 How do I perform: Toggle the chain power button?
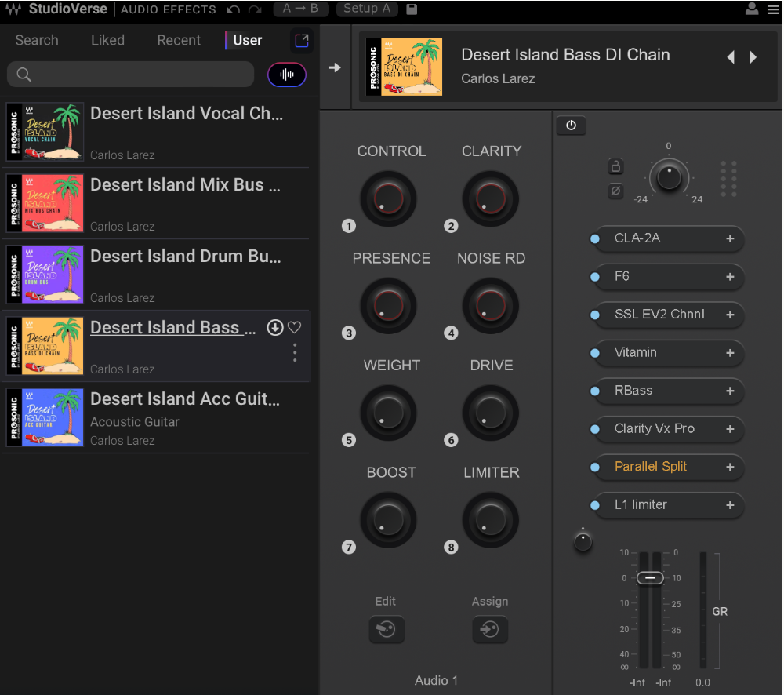(571, 126)
